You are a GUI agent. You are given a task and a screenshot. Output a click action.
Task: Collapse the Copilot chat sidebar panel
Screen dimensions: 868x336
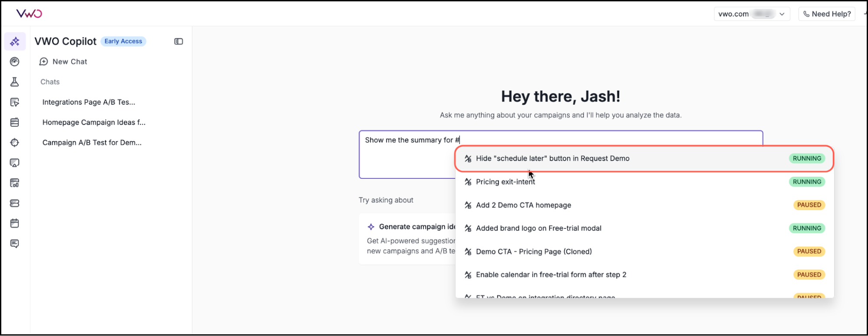[178, 42]
